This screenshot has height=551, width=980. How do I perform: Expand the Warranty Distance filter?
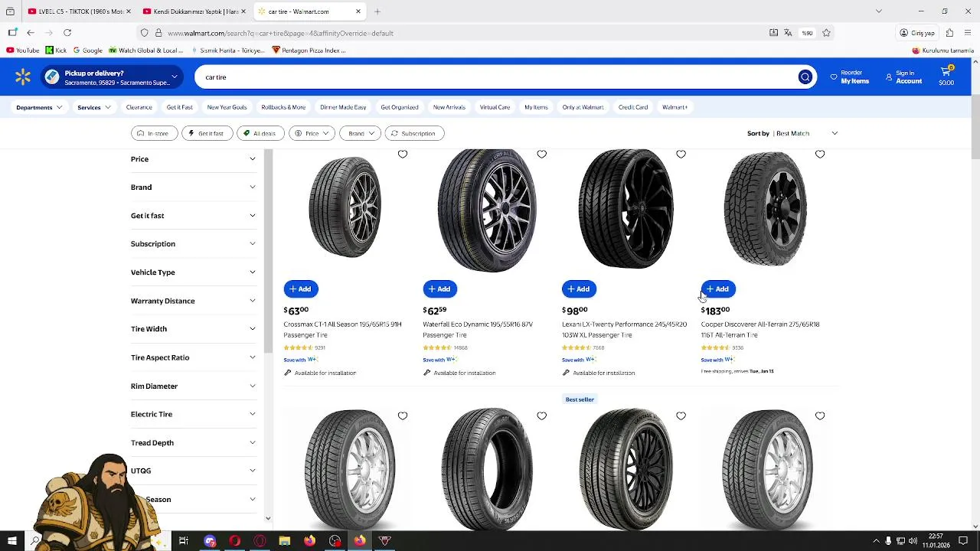[x=193, y=301]
